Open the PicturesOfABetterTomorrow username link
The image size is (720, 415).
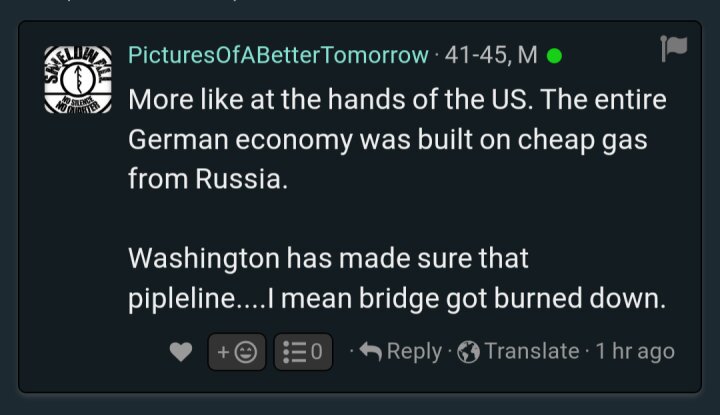[x=278, y=55]
